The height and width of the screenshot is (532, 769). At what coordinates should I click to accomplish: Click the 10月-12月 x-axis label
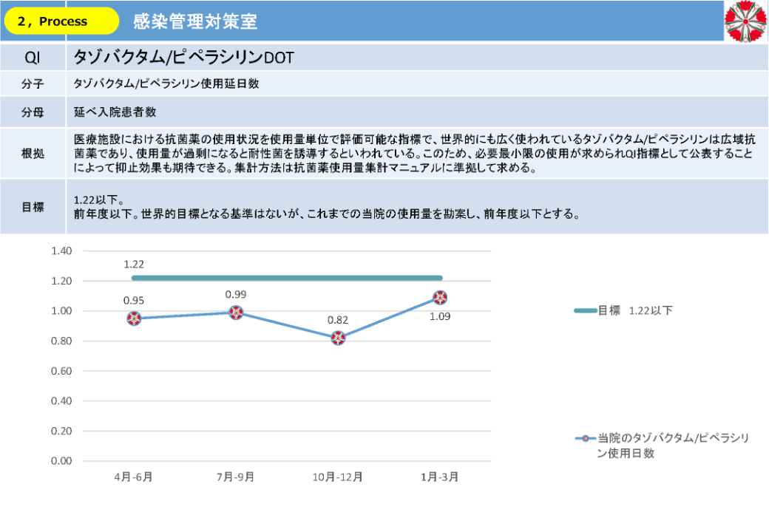[338, 477]
